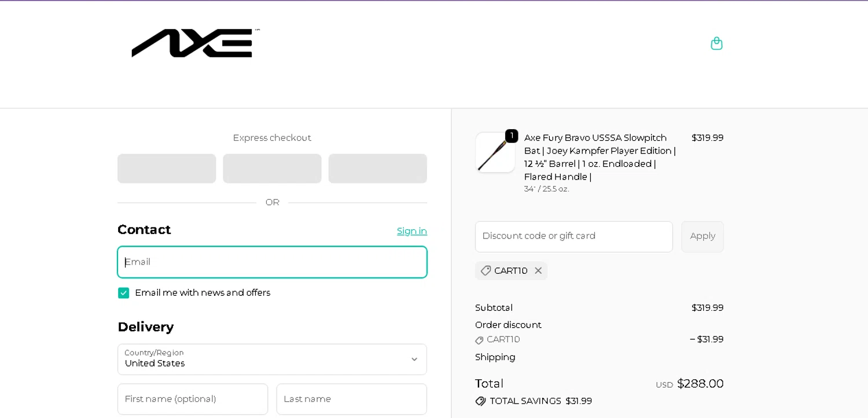868x418 pixels.
Task: Click the middle express checkout button
Action: [x=272, y=168]
